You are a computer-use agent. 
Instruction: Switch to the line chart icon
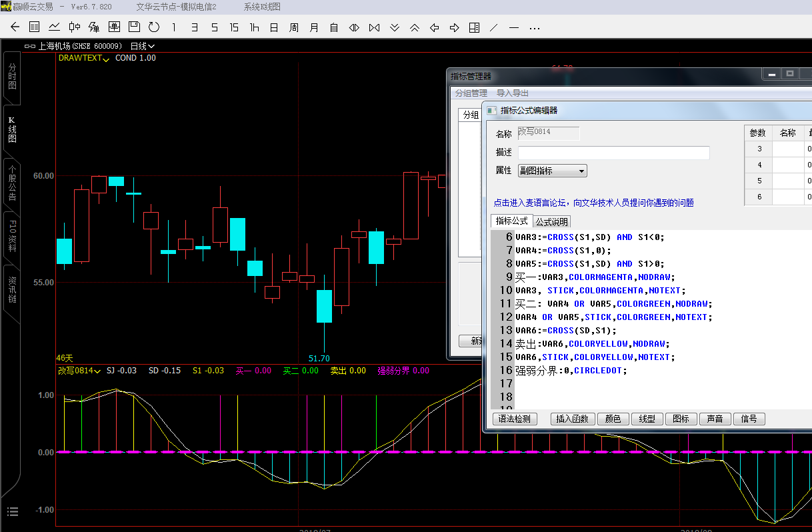click(x=55, y=27)
